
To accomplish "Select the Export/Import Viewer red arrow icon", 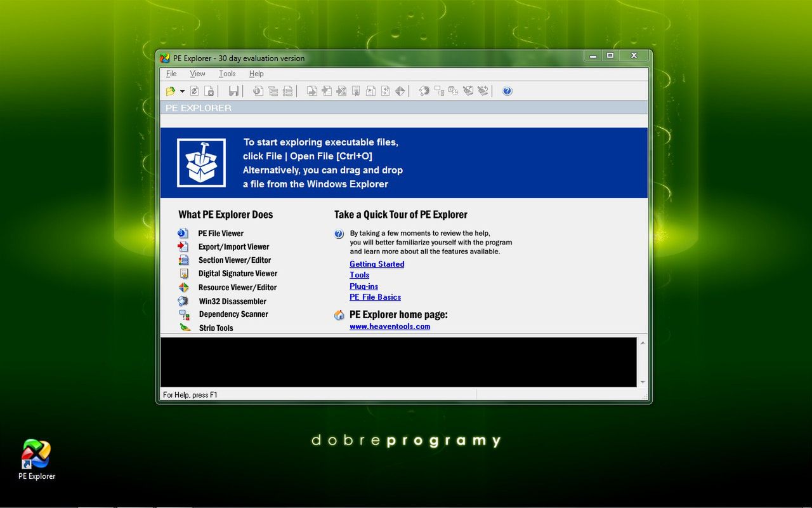I will [184, 246].
